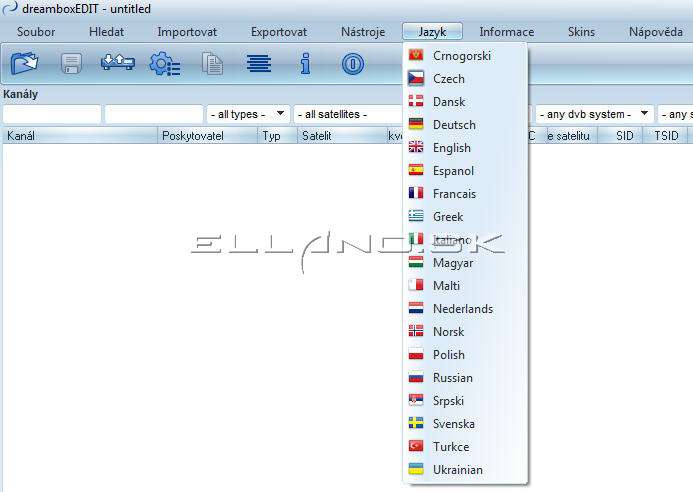Screen dimensions: 693x492
Task: Click the Turkish flag icon
Action: [416, 446]
